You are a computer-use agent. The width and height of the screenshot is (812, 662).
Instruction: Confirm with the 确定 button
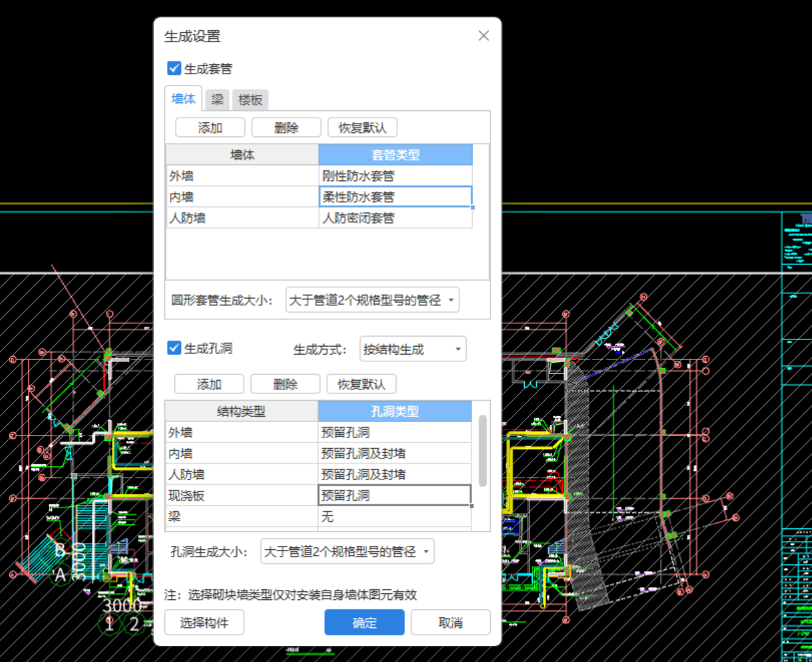(365, 623)
